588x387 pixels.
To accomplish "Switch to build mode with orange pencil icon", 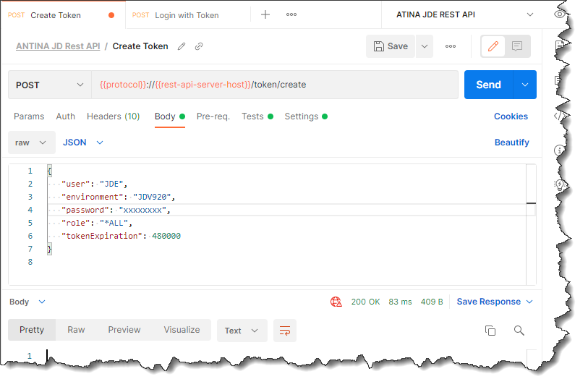I will (493, 46).
